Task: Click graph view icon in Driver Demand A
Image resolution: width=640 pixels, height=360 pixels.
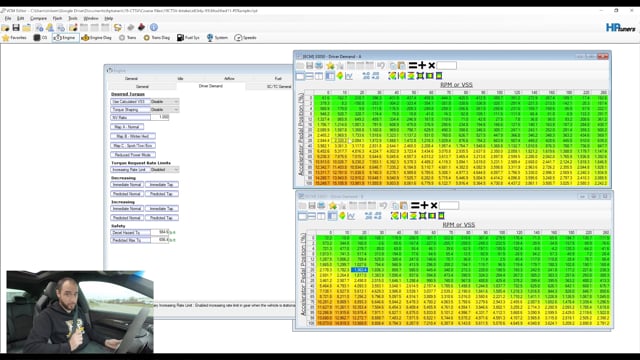Action: (x=349, y=76)
